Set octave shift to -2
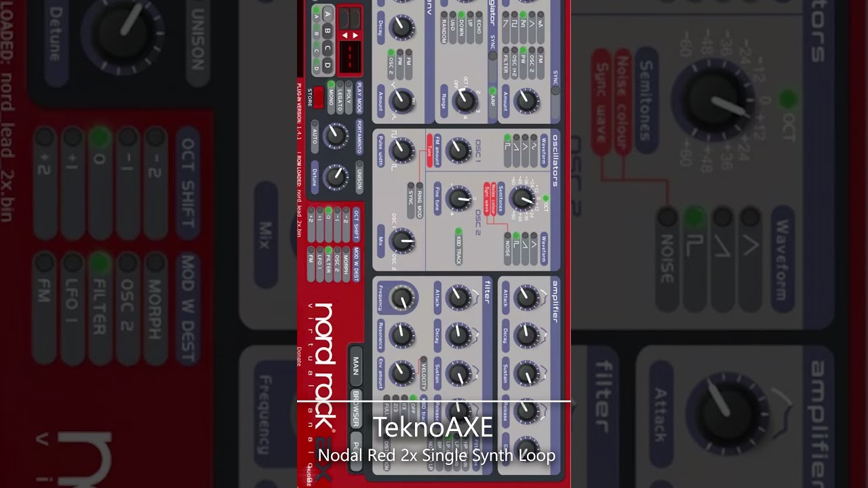Image resolution: width=868 pixels, height=488 pixels. pos(347,224)
